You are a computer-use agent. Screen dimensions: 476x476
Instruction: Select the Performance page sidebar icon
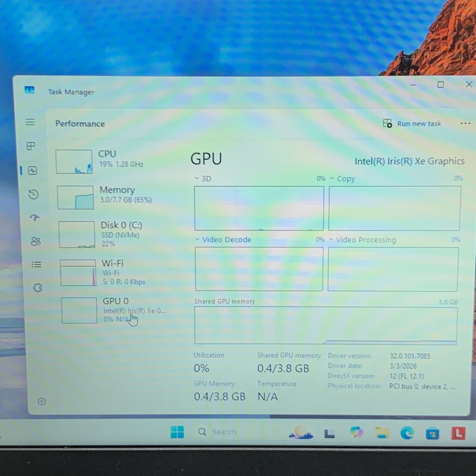32,170
